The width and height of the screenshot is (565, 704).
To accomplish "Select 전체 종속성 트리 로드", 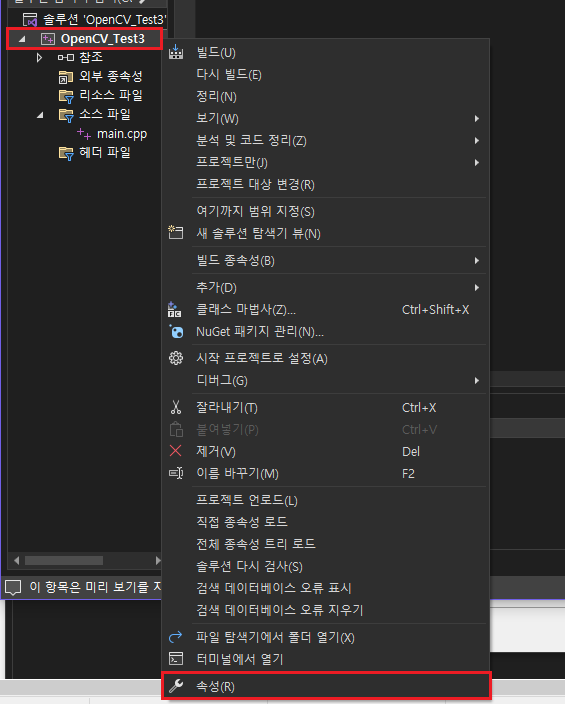I will (x=326, y=544).
